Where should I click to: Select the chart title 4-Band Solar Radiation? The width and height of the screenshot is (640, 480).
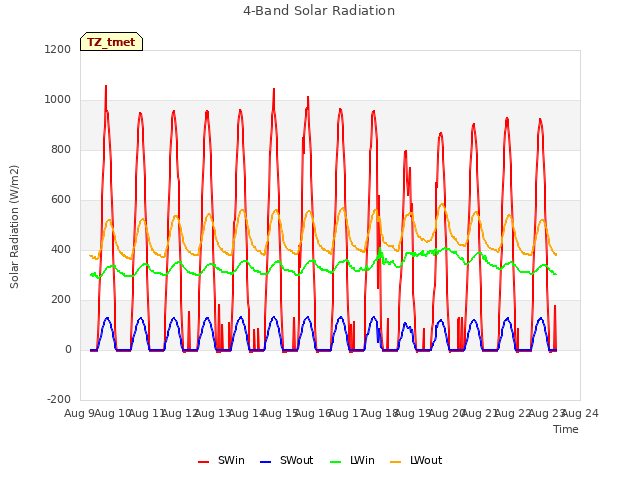[319, 11]
